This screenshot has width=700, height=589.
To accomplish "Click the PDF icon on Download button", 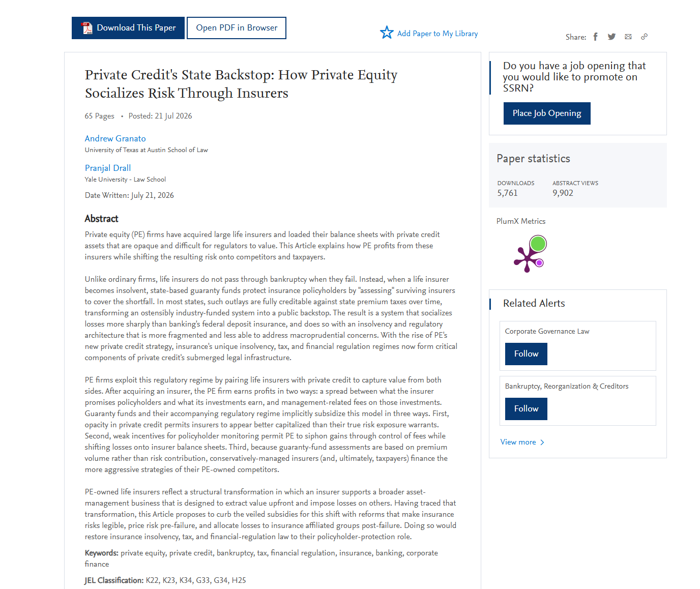I will point(87,28).
